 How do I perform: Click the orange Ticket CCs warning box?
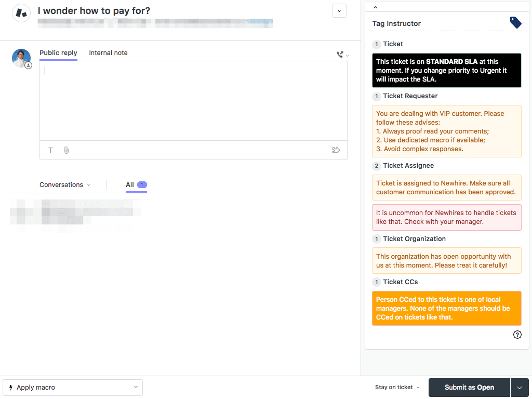click(x=446, y=308)
